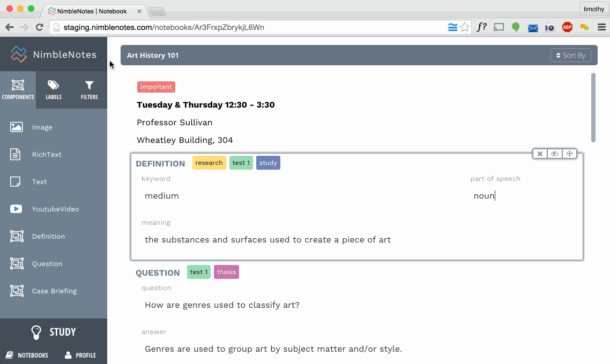Add a RichText component

point(47,155)
